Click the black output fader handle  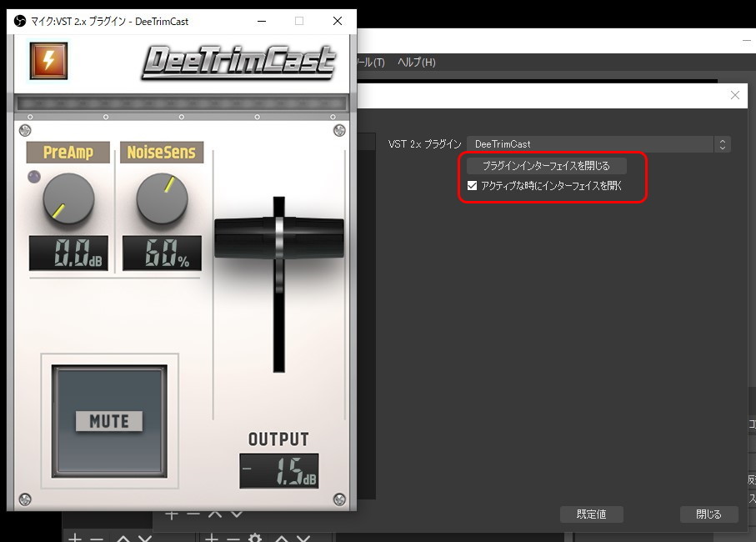279,238
